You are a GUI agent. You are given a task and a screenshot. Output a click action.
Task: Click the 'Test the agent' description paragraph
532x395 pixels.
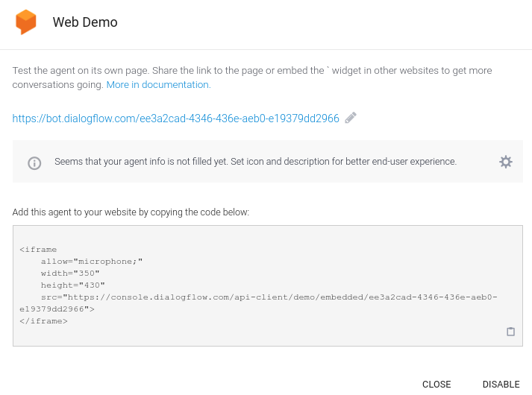[x=252, y=78]
